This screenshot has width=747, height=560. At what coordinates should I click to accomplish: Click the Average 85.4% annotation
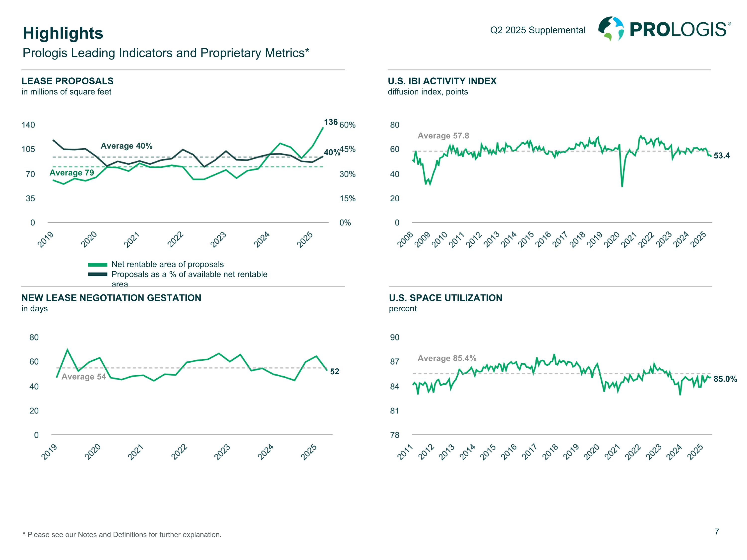click(x=447, y=358)
